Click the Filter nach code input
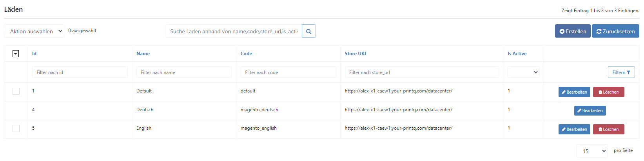 tap(288, 72)
